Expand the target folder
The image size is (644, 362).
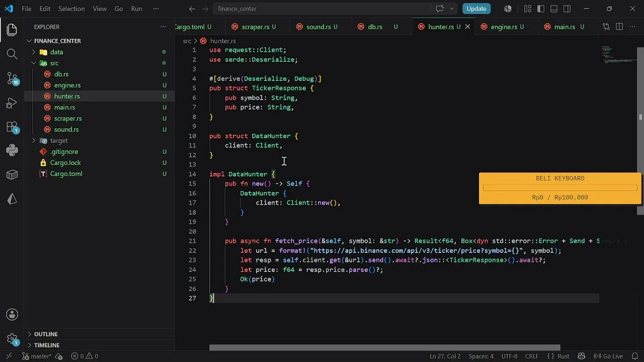click(x=34, y=140)
